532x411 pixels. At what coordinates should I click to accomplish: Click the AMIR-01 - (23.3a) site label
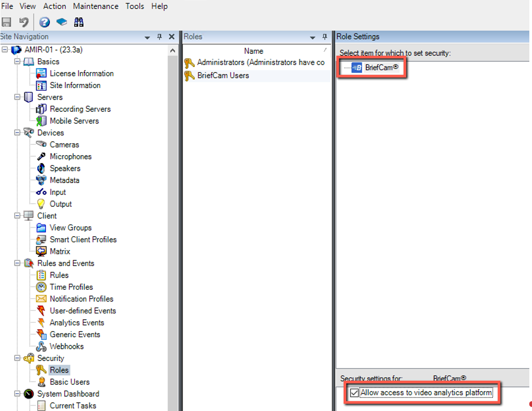54,50
